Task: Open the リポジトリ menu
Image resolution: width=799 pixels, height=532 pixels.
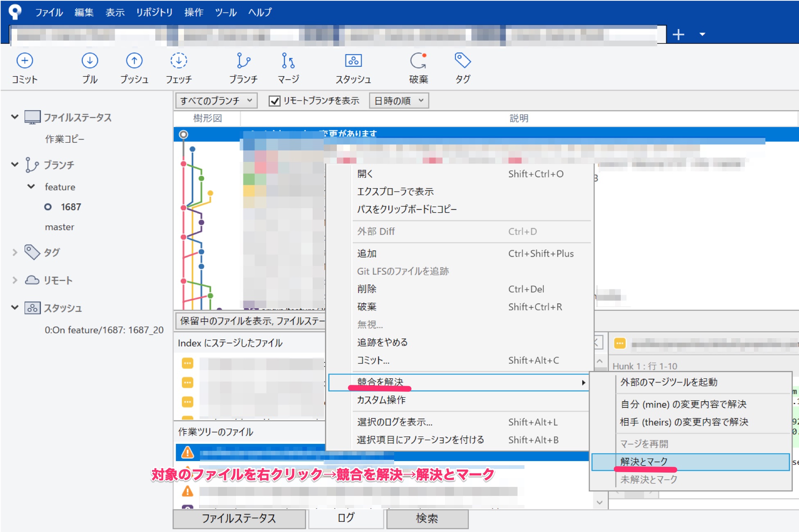Action: pos(155,12)
